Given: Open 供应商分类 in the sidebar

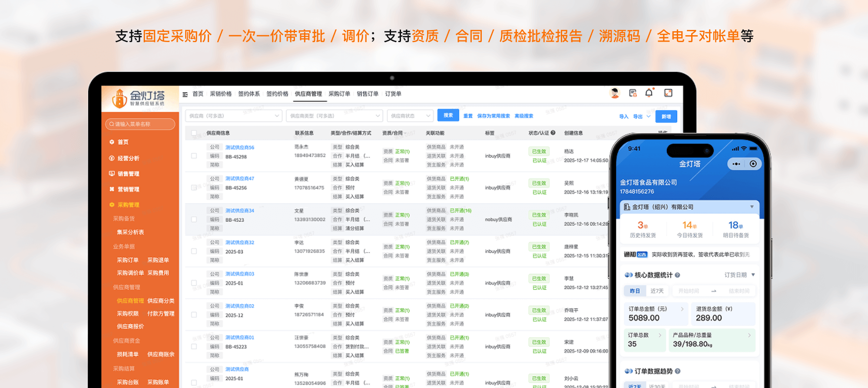Looking at the screenshot, I should (161, 301).
